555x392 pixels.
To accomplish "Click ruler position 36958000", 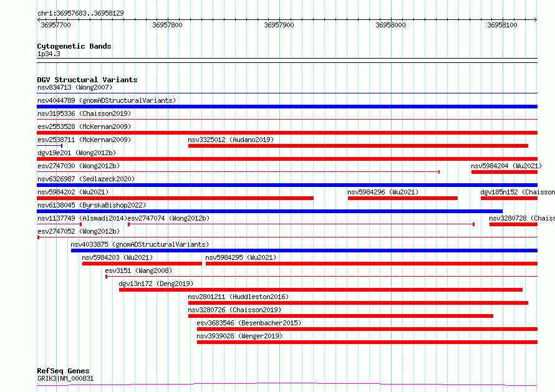I will coord(390,25).
